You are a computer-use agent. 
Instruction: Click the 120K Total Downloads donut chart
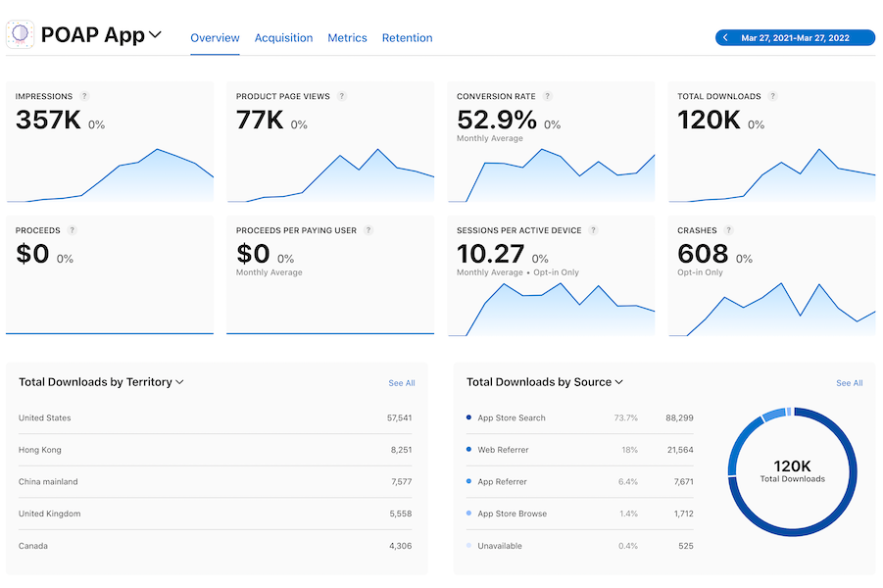click(792, 471)
